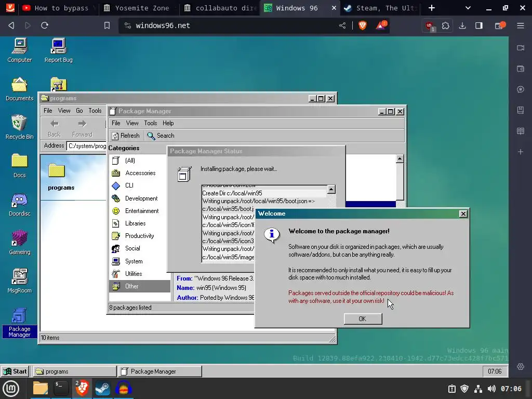532x399 pixels.
Task: Select the Package Manager desktop icon
Action: click(x=19, y=322)
